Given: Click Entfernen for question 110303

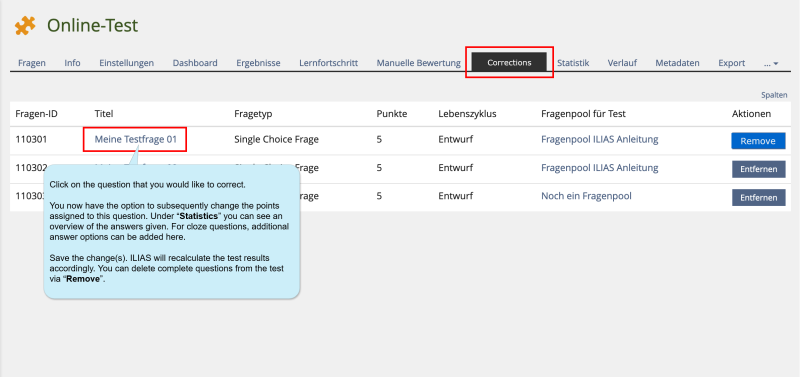Looking at the screenshot, I should [758, 197].
